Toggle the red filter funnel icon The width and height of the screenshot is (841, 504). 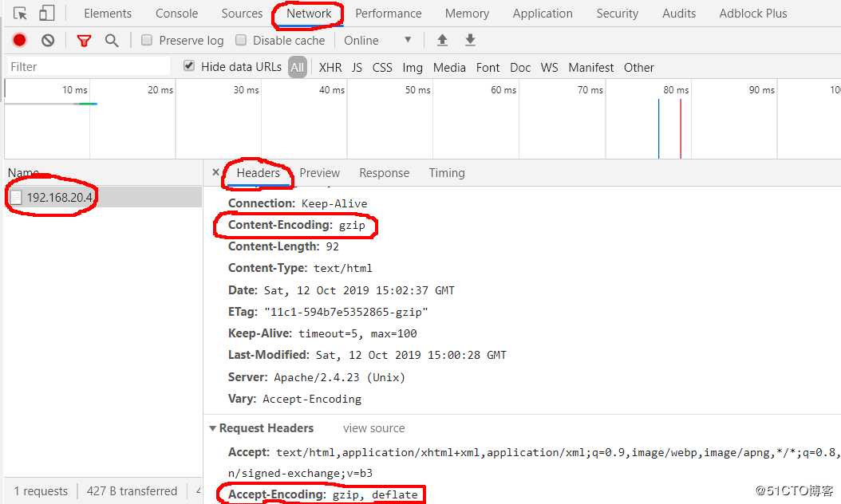tap(84, 41)
